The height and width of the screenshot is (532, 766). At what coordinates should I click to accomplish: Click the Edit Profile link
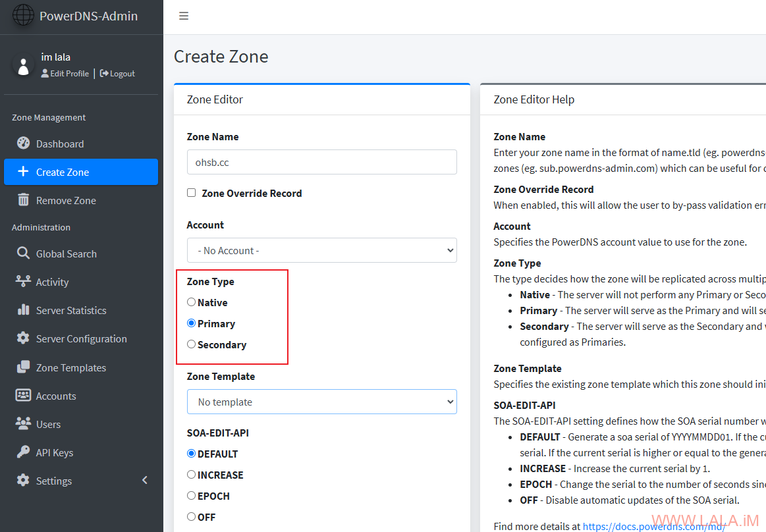[x=65, y=74]
